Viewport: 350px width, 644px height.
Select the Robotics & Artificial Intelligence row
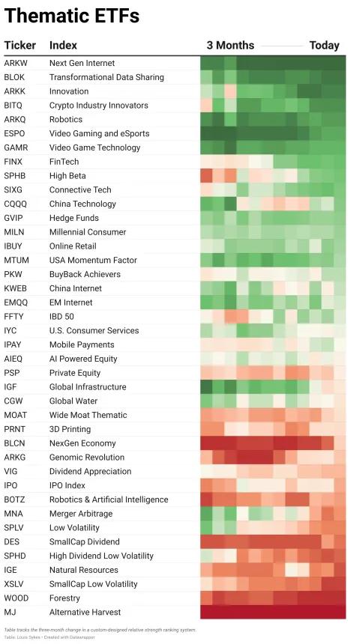175,499
